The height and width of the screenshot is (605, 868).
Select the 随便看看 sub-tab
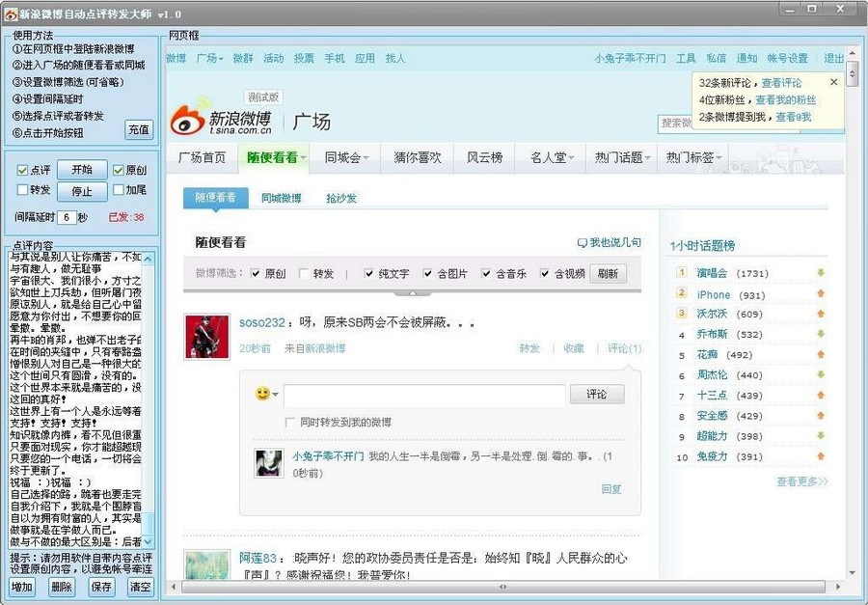[x=215, y=197]
